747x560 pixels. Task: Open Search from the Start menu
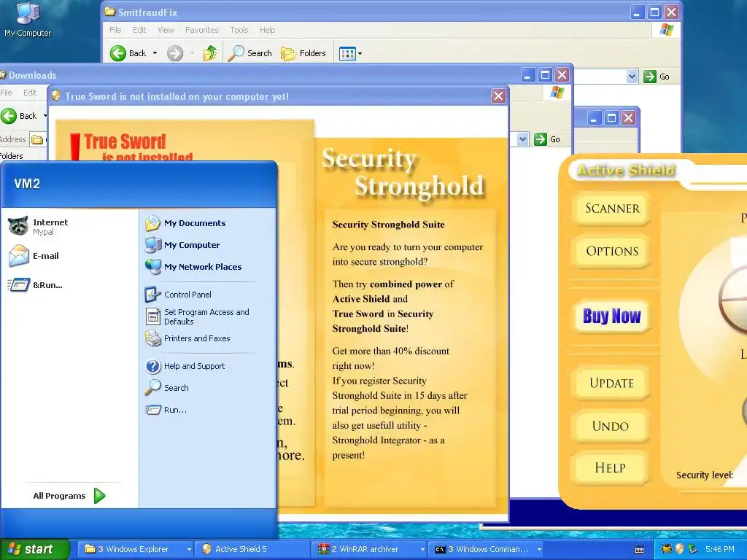coord(167,388)
